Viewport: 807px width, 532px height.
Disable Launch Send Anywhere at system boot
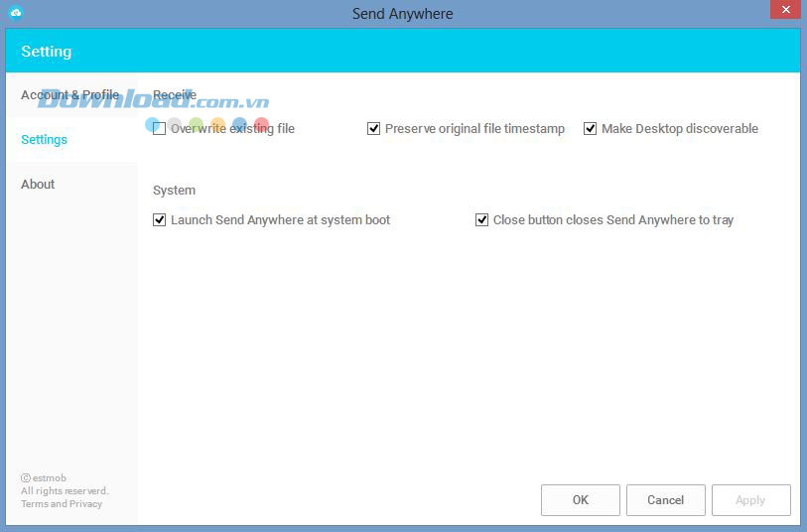click(x=159, y=220)
